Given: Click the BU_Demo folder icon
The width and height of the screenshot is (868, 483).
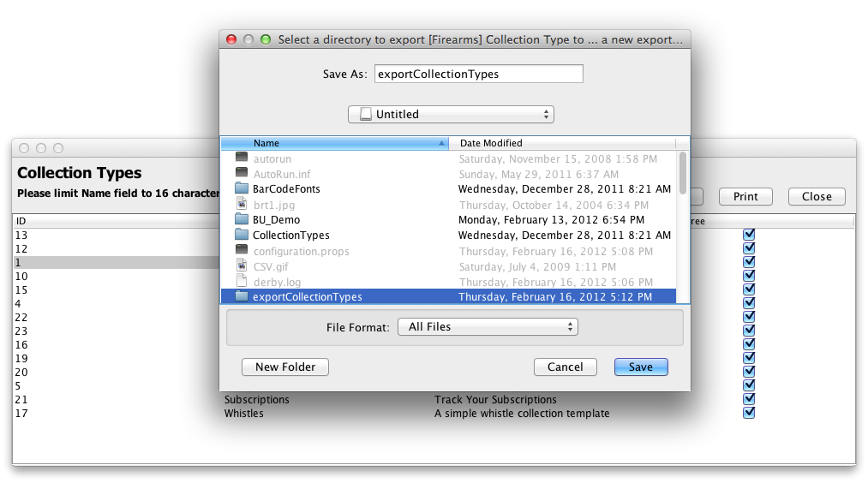Looking at the screenshot, I should (x=241, y=220).
